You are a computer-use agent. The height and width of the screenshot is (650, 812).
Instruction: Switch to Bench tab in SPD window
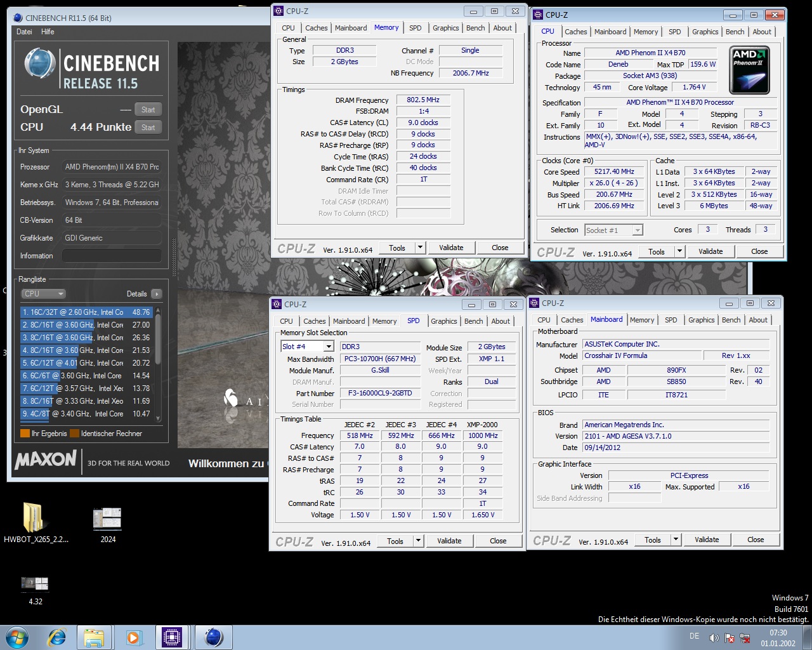(473, 321)
